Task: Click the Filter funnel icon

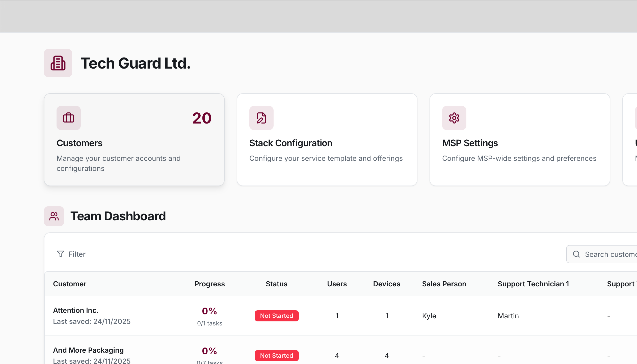Action: click(60, 254)
